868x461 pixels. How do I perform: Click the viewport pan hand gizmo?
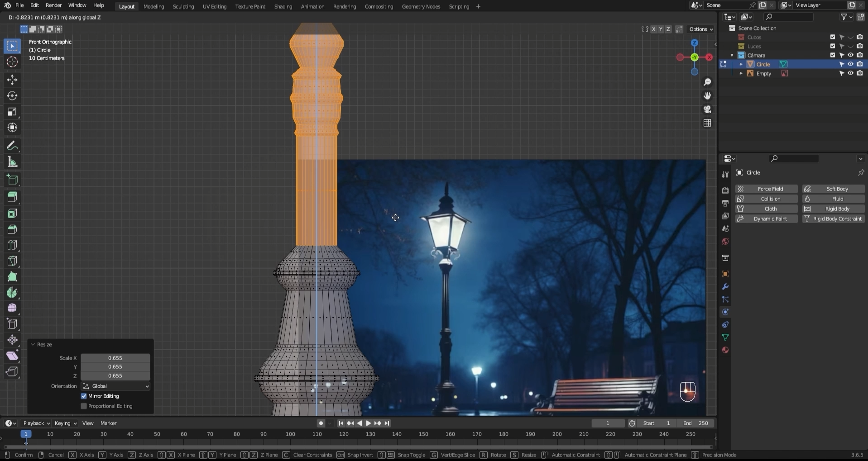[x=707, y=95]
